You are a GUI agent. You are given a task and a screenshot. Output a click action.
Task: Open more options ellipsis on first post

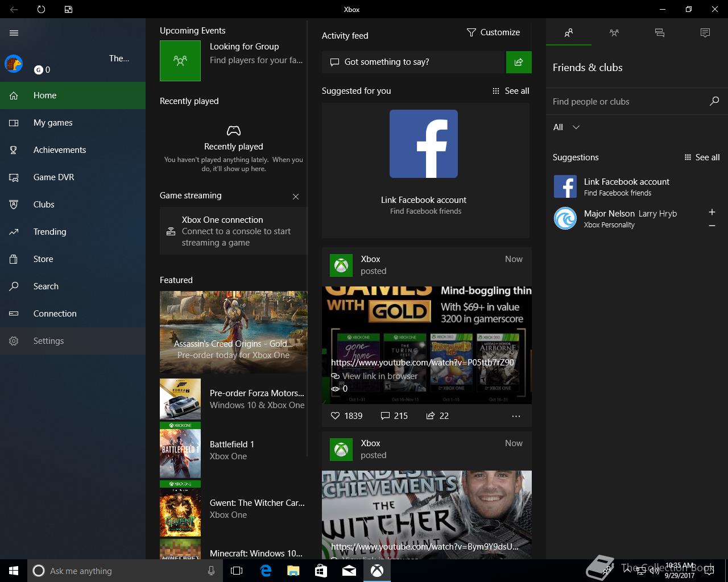point(516,416)
